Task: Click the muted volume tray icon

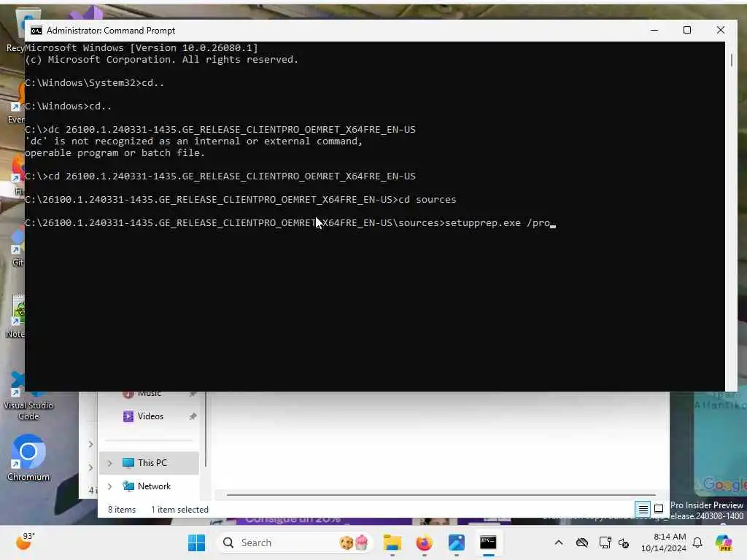Action: click(x=624, y=542)
